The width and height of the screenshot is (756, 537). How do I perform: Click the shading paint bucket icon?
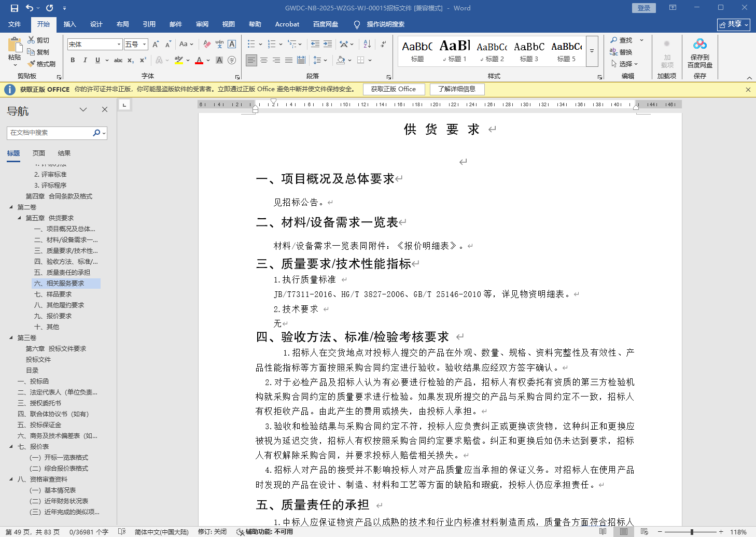coord(341,61)
